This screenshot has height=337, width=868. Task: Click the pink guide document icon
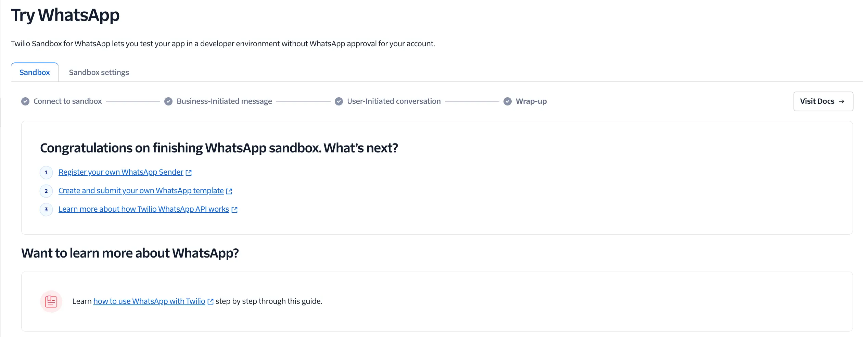tap(51, 302)
